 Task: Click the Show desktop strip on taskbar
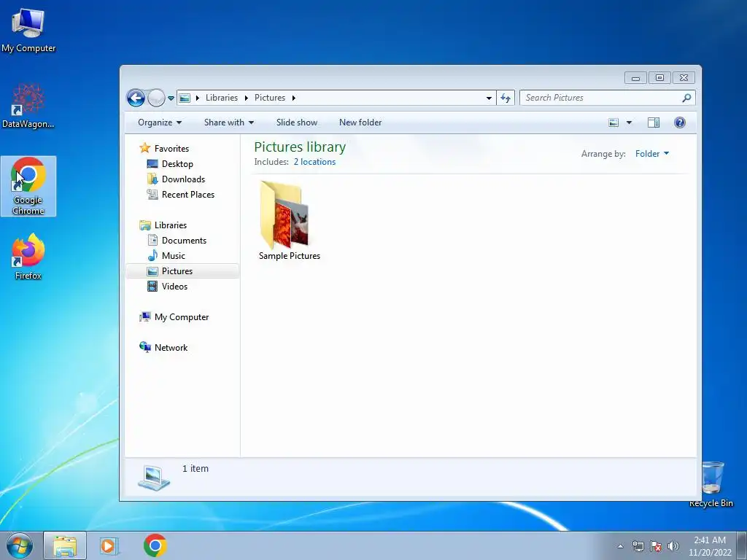(x=742, y=545)
